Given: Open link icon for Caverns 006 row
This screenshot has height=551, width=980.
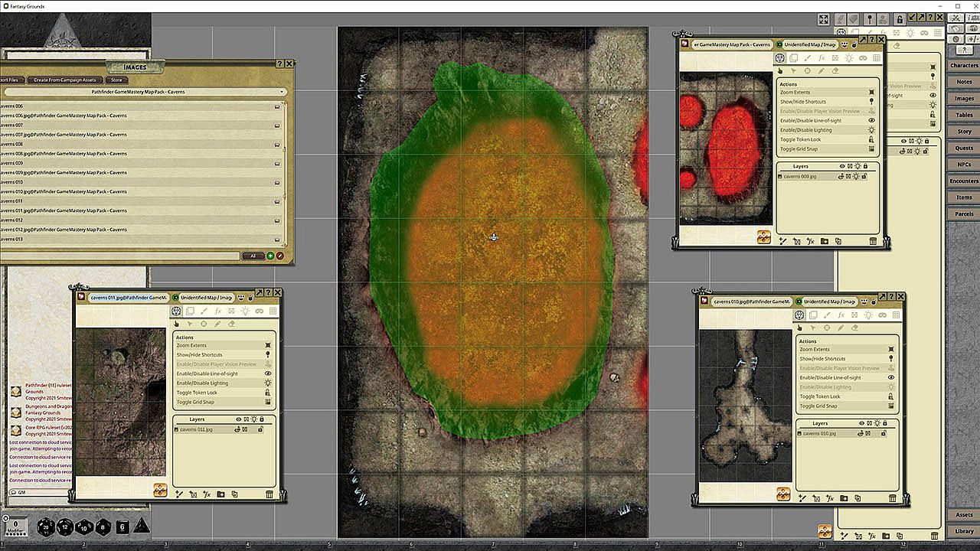Looking at the screenshot, I should click(x=277, y=106).
